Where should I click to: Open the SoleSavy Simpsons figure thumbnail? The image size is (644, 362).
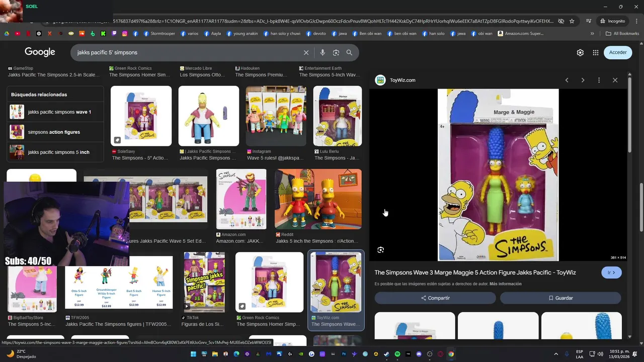click(141, 116)
